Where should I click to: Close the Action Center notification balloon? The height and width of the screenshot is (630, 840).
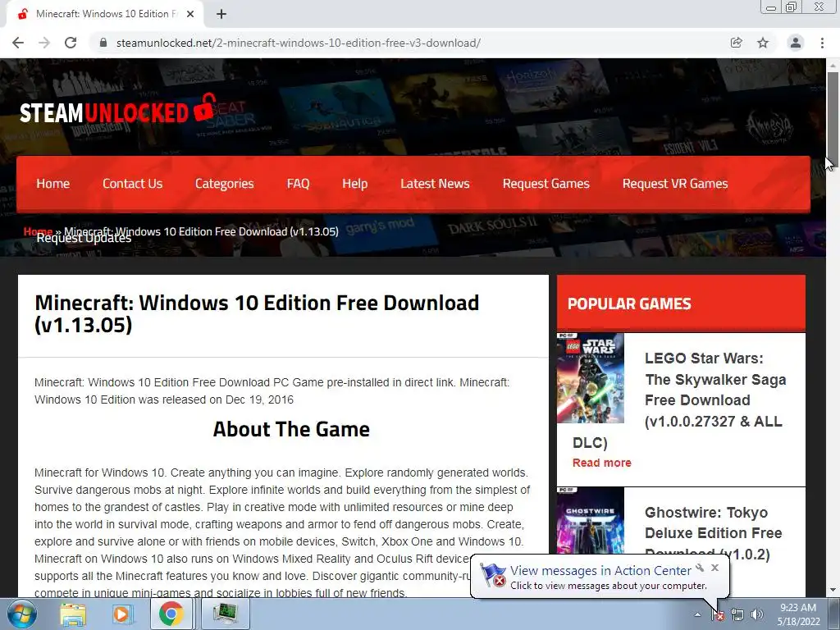tap(714, 568)
